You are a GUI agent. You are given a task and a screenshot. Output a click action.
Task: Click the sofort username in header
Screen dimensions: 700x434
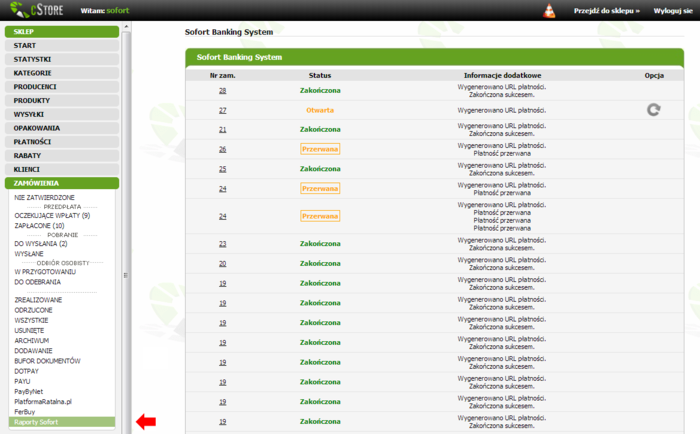pyautogui.click(x=117, y=10)
